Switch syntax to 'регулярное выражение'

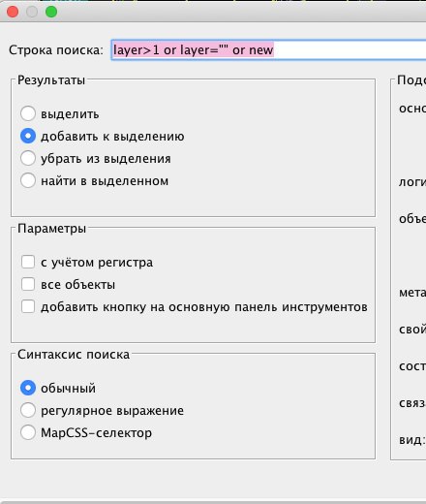[28, 410]
